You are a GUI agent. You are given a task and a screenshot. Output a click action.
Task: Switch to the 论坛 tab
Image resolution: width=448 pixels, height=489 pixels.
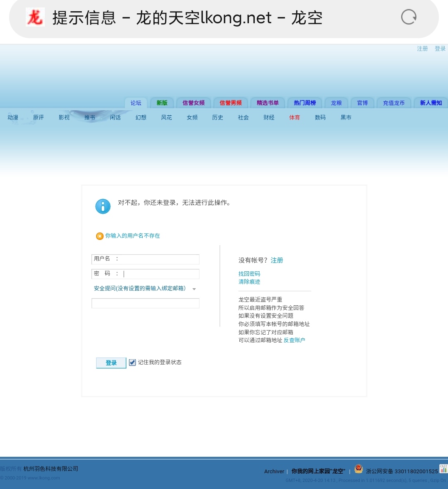pos(136,102)
